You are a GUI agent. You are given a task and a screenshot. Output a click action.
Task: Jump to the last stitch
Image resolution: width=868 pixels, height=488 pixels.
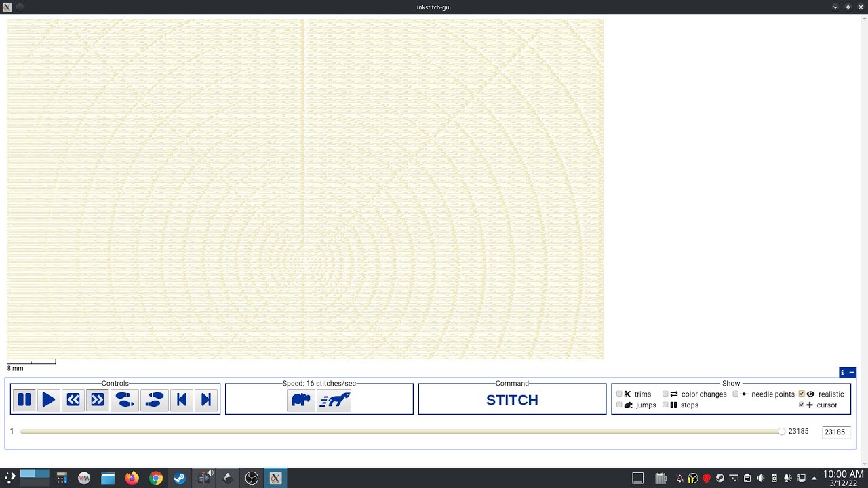click(206, 400)
